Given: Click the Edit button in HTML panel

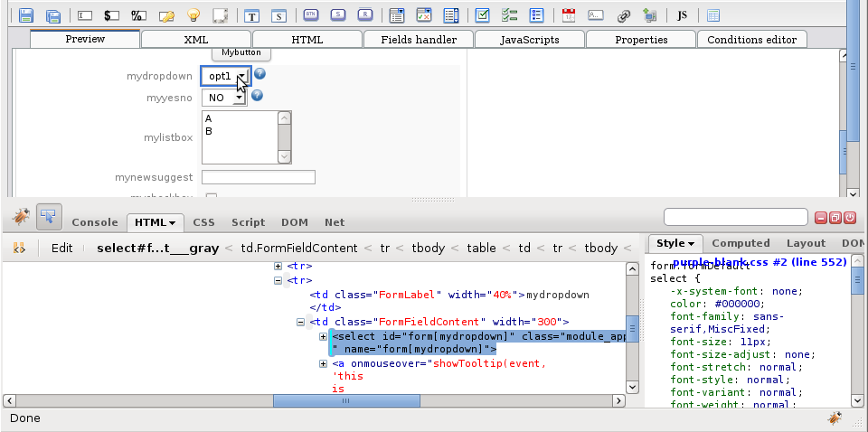Looking at the screenshot, I should coord(61,248).
